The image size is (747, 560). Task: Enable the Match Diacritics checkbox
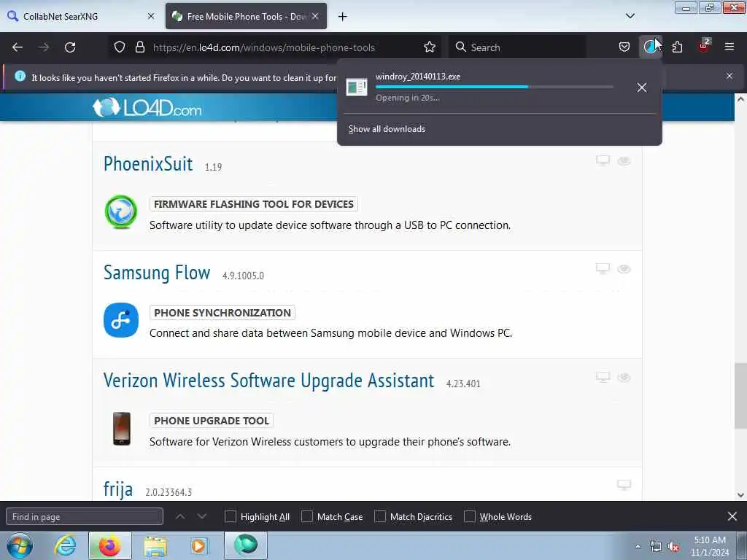click(x=380, y=517)
